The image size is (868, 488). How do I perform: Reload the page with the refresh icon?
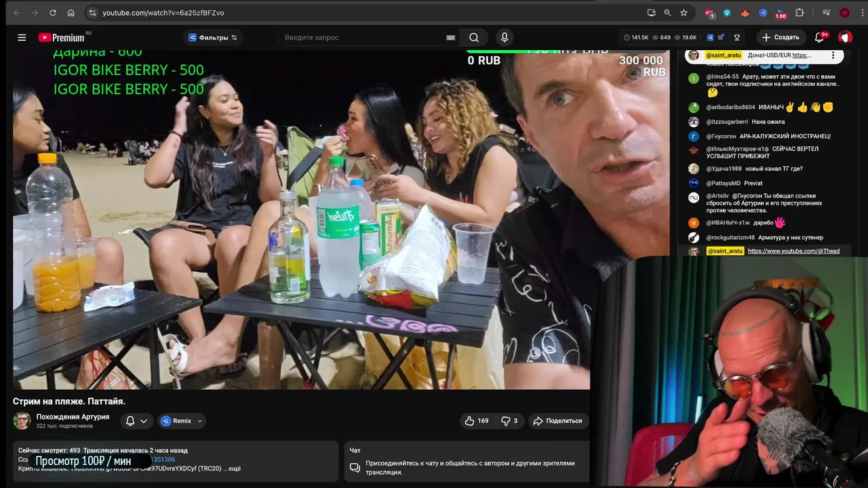(x=53, y=12)
